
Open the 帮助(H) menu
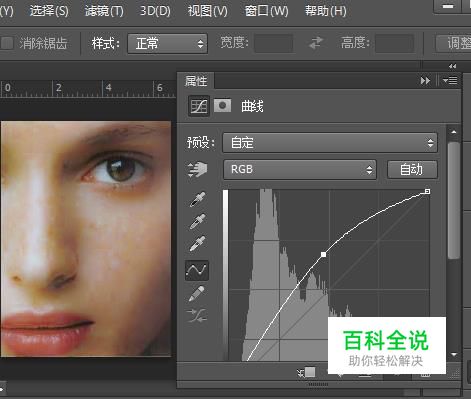[x=326, y=11]
